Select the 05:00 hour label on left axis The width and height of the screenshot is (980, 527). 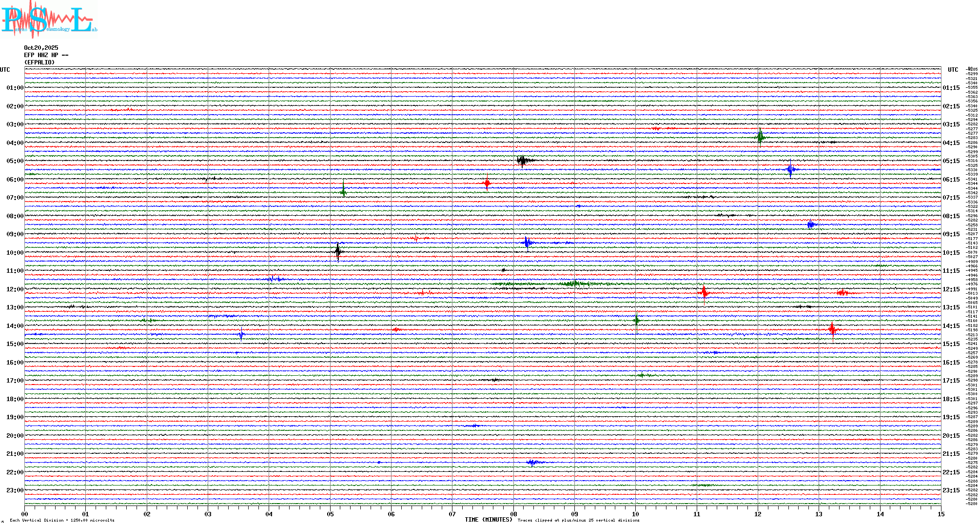coord(15,161)
